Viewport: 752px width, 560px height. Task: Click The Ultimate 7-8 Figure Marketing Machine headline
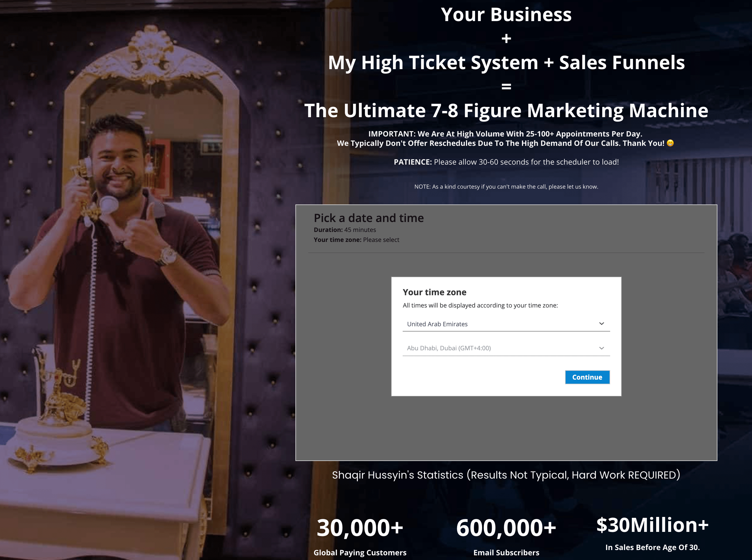tap(506, 111)
